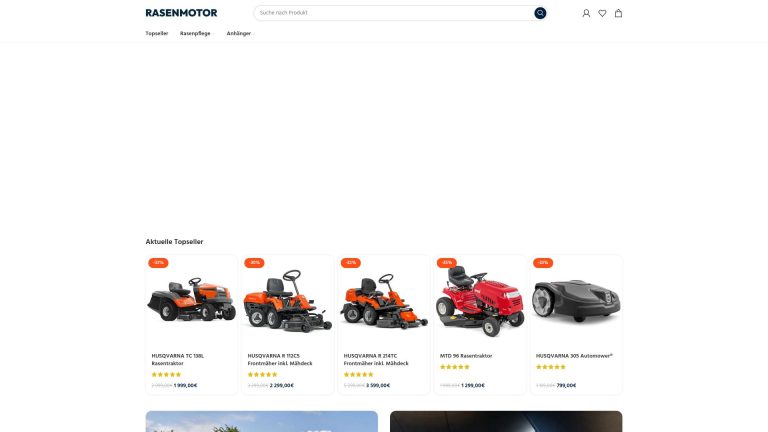Click discount badge on Husqvarna 305 Automower
The height and width of the screenshot is (432, 768).
pos(543,263)
